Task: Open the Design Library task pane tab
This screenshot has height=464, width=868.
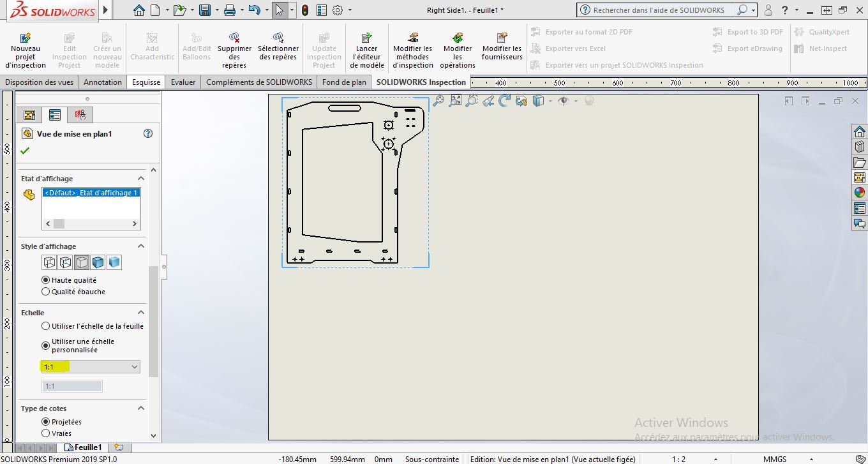Action: pyautogui.click(x=860, y=147)
